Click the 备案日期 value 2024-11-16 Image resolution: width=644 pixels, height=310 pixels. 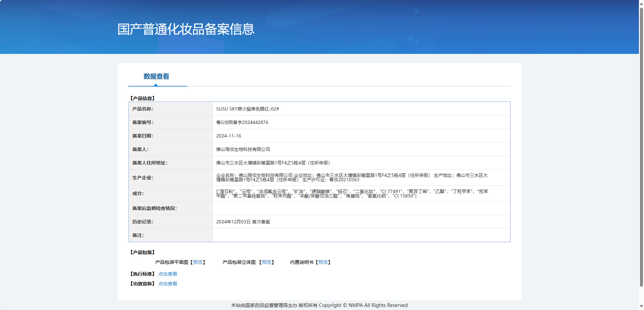pyautogui.click(x=229, y=136)
